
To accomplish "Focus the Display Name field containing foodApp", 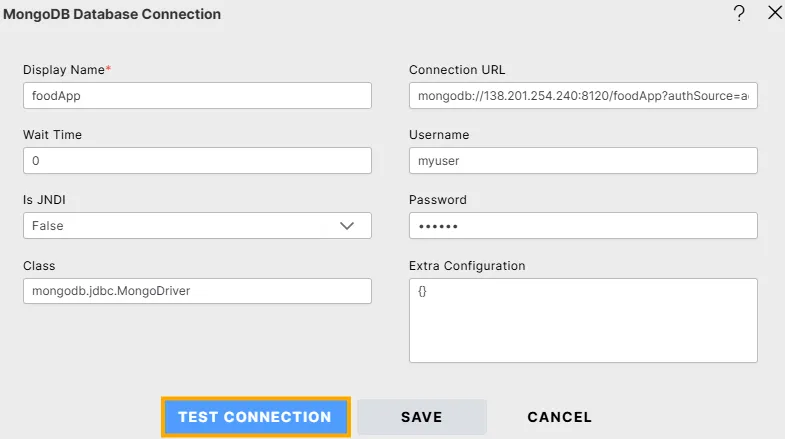I will point(197,95).
